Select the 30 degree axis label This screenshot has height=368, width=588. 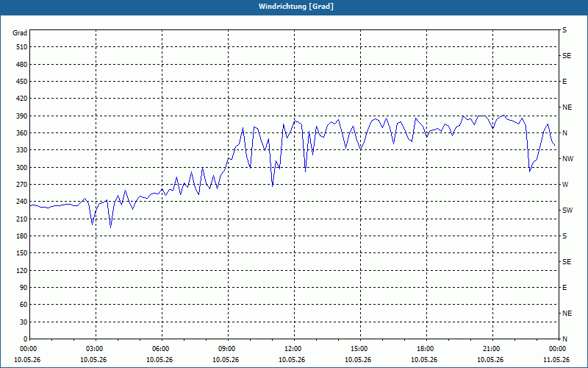pyautogui.click(x=24, y=322)
